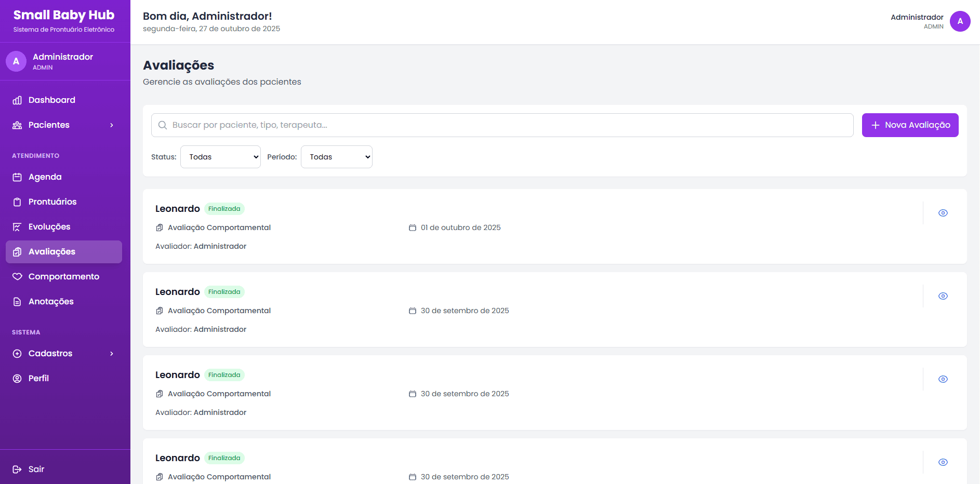Click the Anotações document icon

pos(17,302)
